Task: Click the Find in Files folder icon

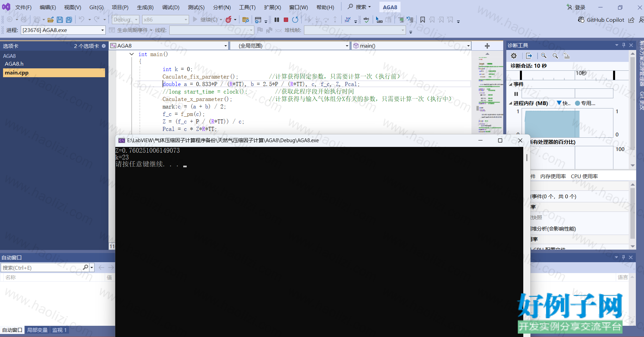Action: pyautogui.click(x=245, y=20)
